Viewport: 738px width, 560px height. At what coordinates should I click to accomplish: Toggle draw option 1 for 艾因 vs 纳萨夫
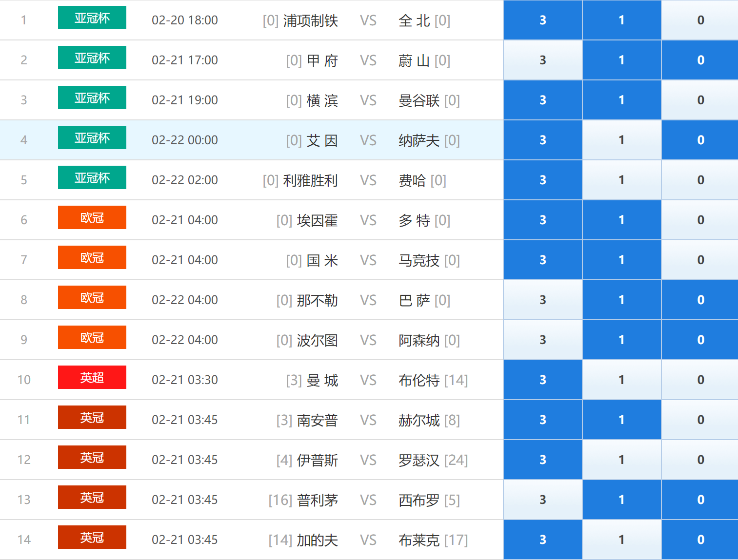pyautogui.click(x=622, y=140)
